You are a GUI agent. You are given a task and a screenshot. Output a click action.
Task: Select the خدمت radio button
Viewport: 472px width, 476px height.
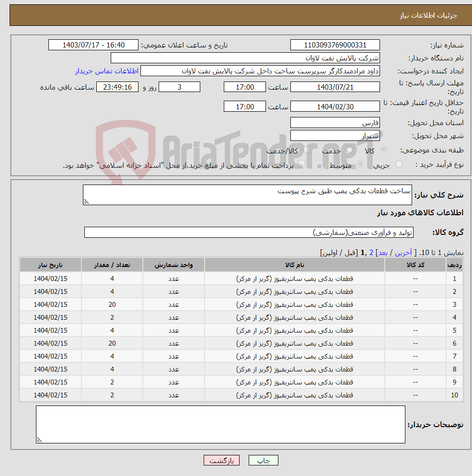click(x=350, y=150)
